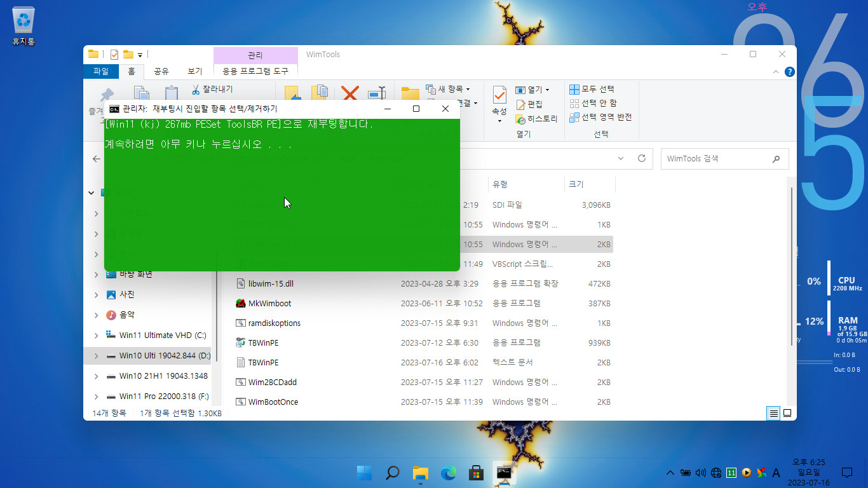Click the History (히스토리) ribbon command
Image resolution: width=868 pixels, height=488 pixels.
tap(536, 119)
